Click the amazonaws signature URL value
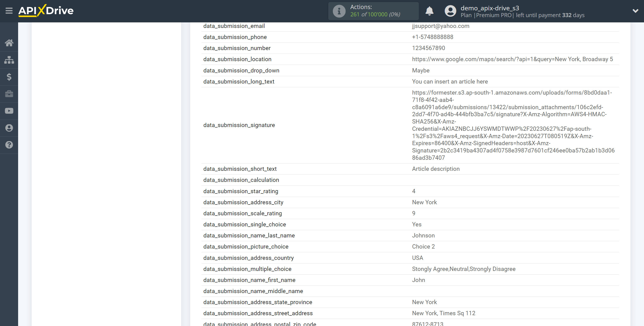 tap(513, 125)
